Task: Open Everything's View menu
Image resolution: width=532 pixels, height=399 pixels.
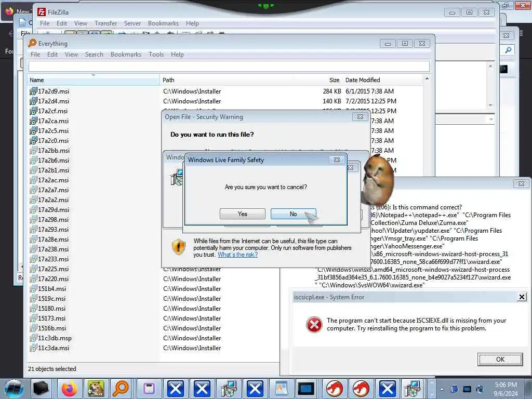Action: 71,54
